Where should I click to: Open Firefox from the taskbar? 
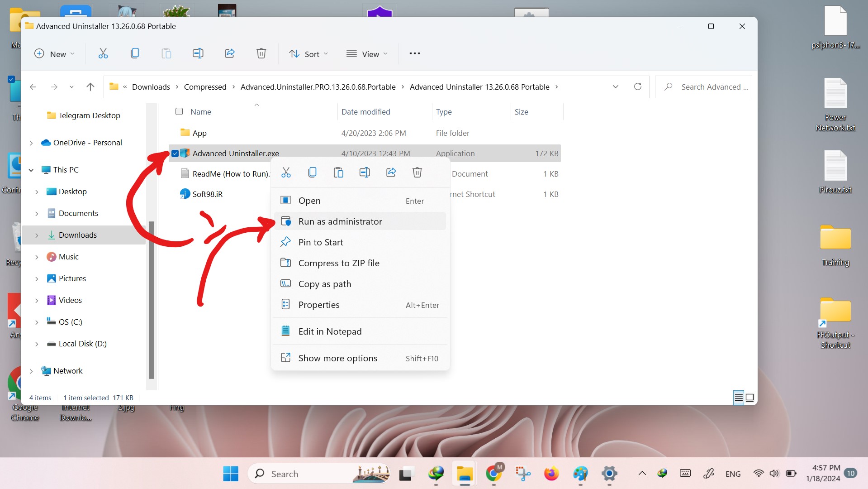point(551,474)
